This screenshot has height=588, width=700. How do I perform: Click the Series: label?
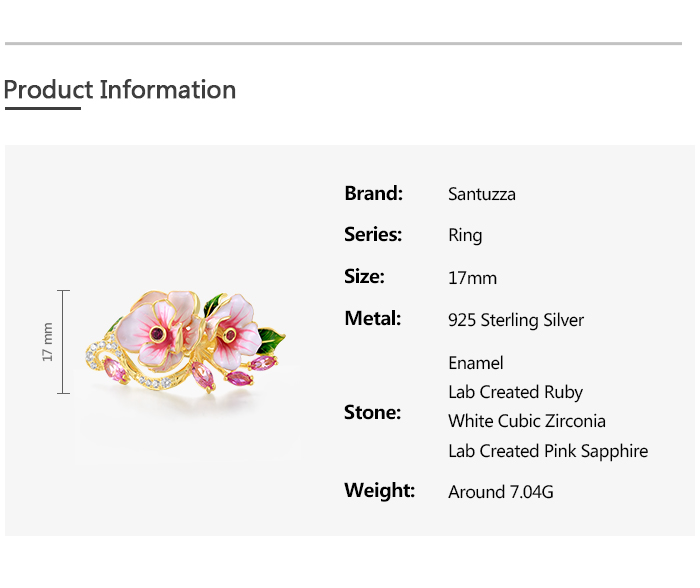[372, 235]
